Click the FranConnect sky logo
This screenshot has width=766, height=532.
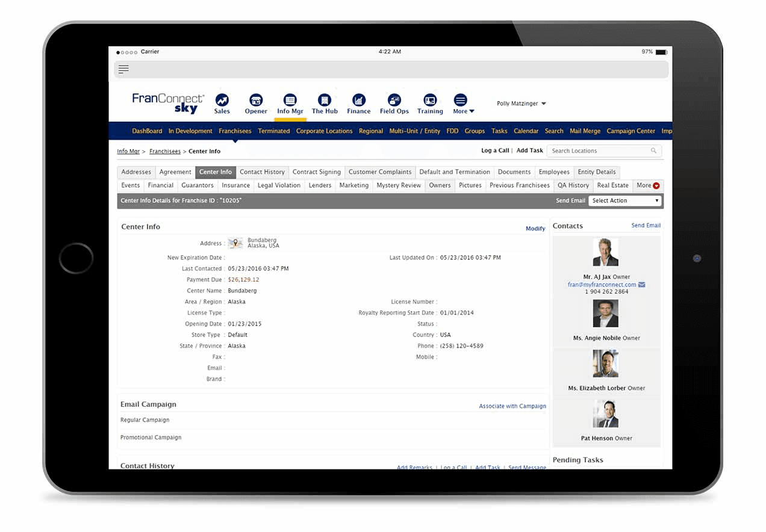[x=168, y=103]
